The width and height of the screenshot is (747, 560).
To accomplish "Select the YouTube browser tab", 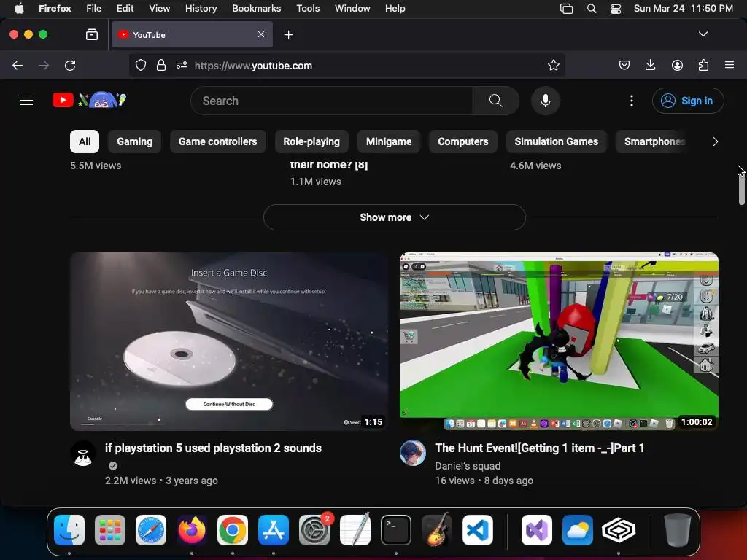I will (x=192, y=34).
